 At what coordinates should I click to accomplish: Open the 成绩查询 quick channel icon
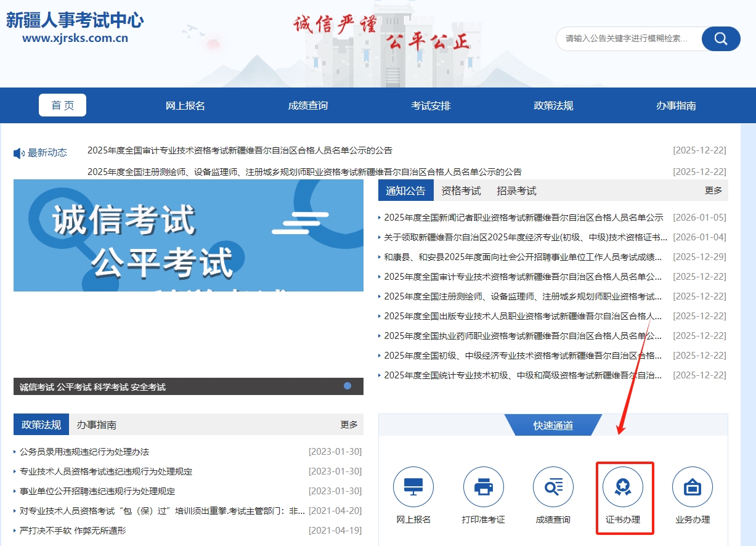[553, 487]
